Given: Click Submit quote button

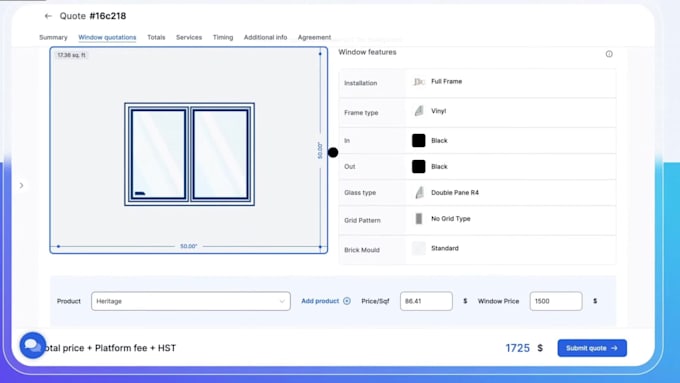Looking at the screenshot, I should [x=592, y=348].
